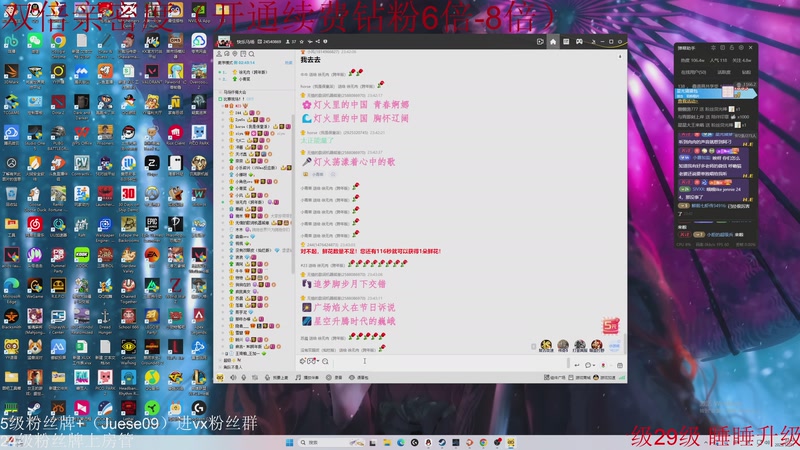Open audio settings icon beside microphone
This screenshot has width=800, height=450.
pos(255,378)
